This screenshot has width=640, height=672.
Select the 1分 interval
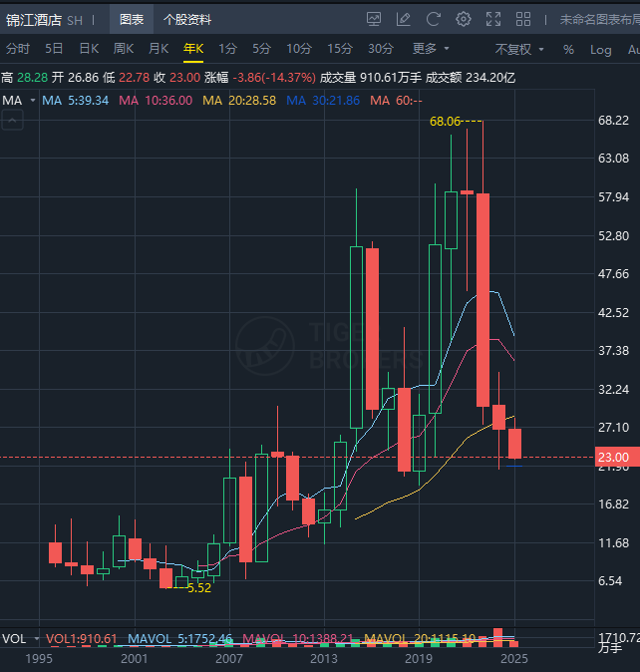click(x=227, y=49)
